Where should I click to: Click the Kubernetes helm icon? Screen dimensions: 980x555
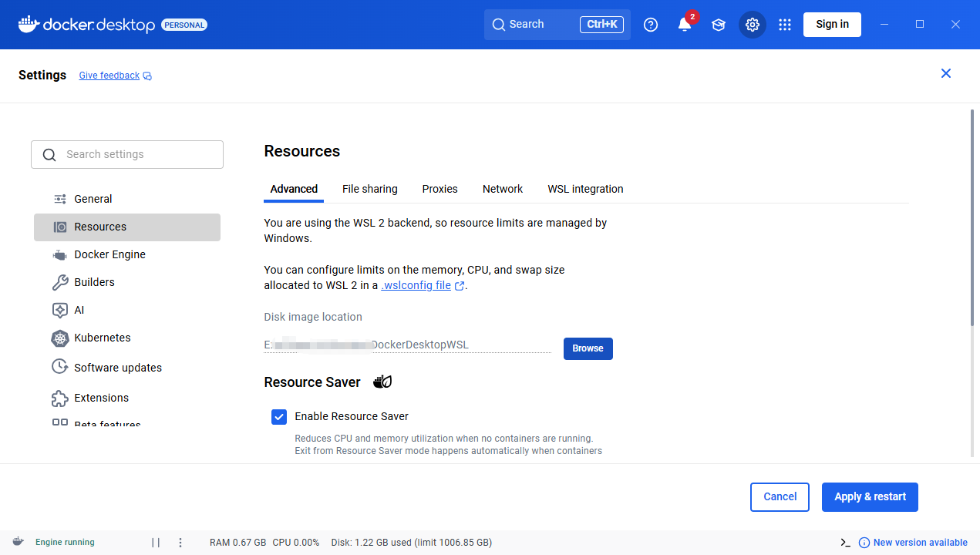[x=60, y=338]
